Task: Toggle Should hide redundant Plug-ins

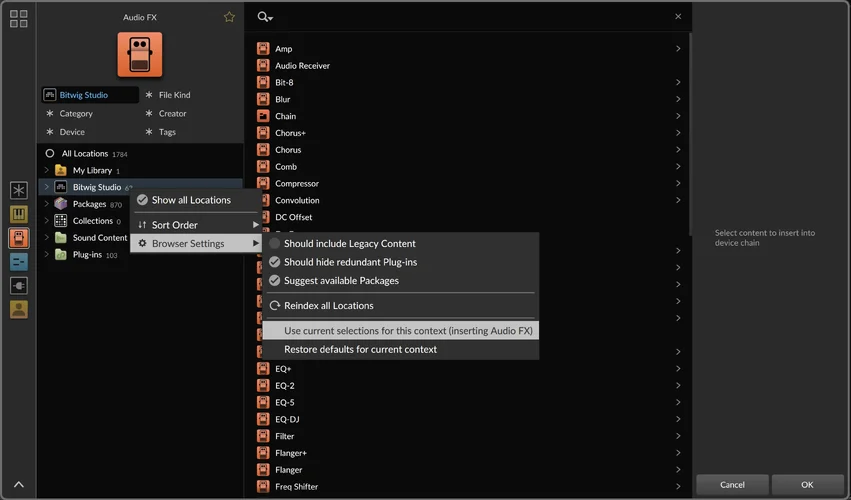Action: pyautogui.click(x=401, y=262)
